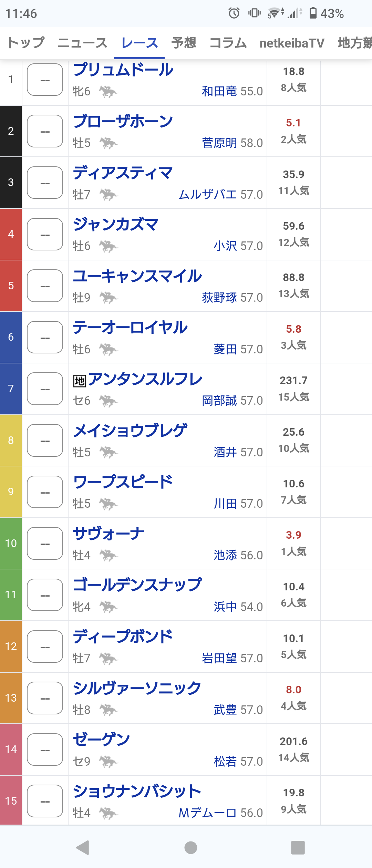The image size is (372, 868).
Task: Open the ニュース tab
Action: pyautogui.click(x=83, y=43)
